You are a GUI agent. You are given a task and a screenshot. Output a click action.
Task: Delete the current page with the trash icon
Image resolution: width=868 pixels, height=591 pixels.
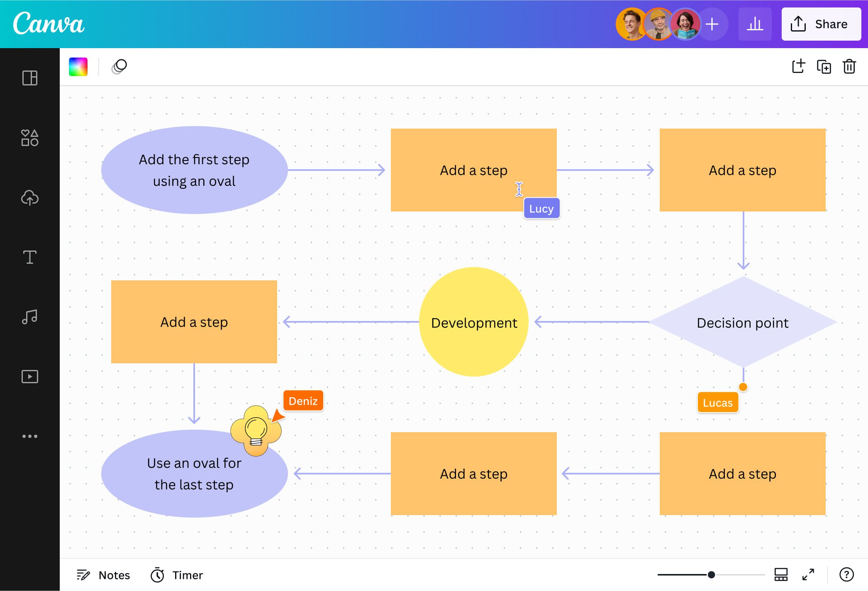(x=849, y=66)
